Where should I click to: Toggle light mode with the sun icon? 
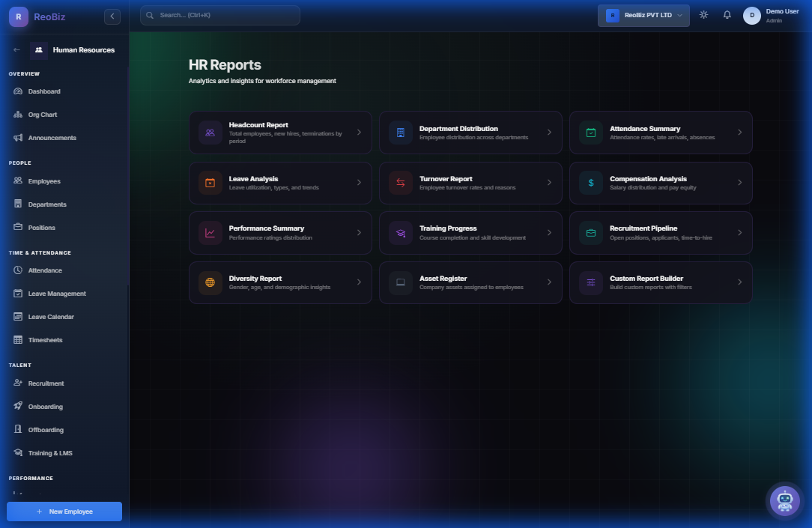pos(703,14)
